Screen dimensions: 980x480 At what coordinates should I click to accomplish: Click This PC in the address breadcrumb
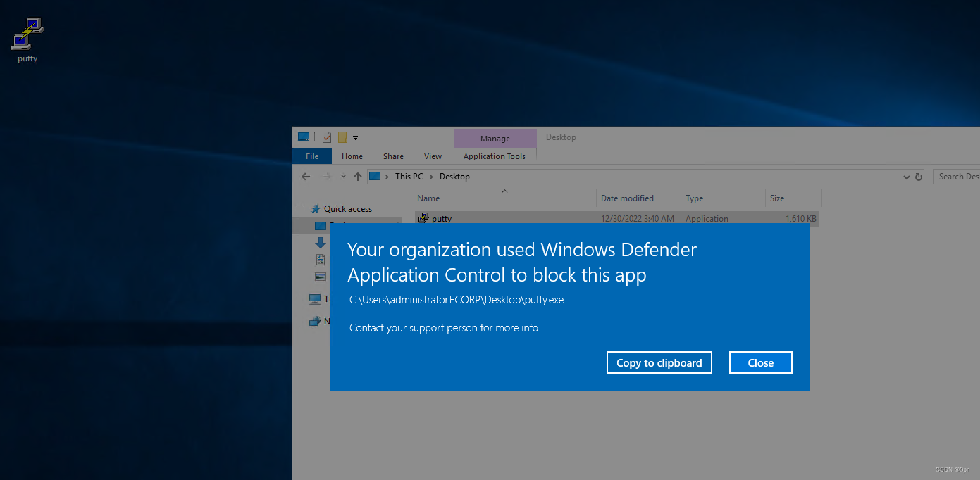pos(409,177)
